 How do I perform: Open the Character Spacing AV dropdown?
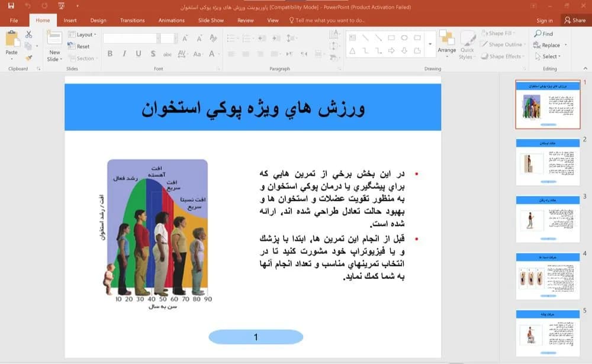click(182, 54)
